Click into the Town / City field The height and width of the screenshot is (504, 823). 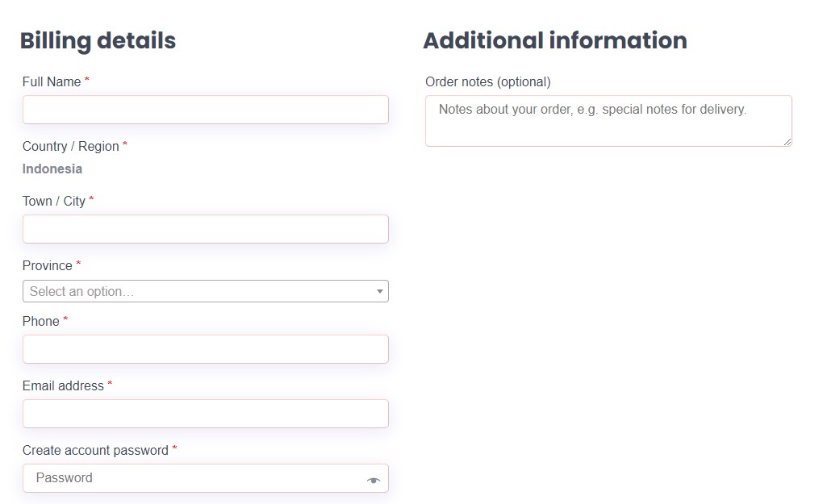coord(206,229)
